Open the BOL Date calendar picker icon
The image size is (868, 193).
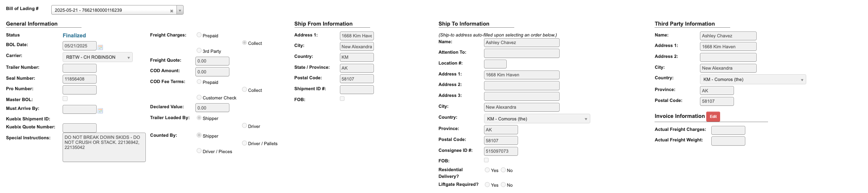(100, 47)
